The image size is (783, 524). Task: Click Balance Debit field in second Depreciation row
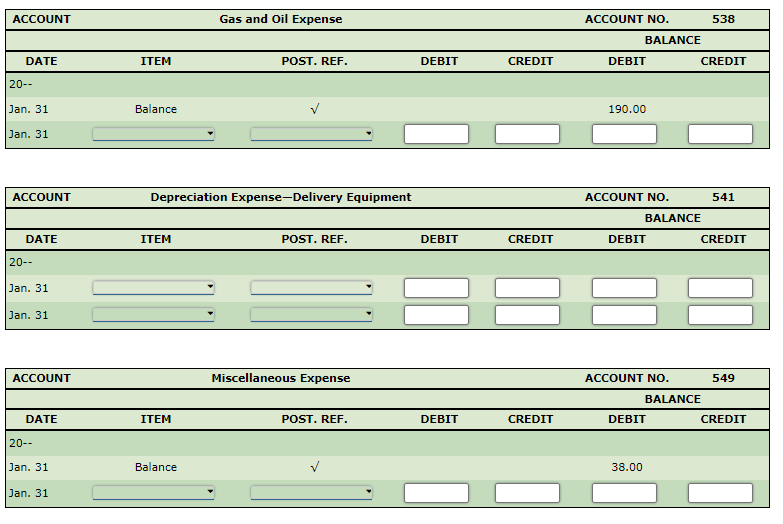point(624,315)
